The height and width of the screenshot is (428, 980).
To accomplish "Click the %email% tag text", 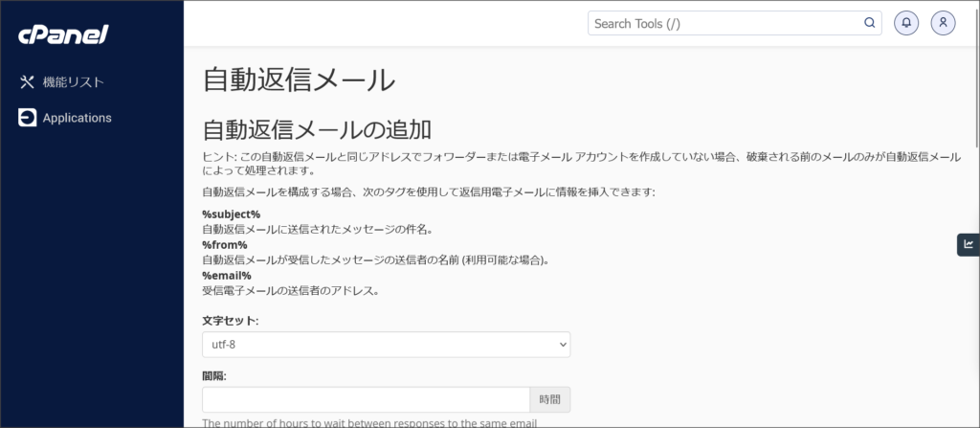I will pos(227,276).
